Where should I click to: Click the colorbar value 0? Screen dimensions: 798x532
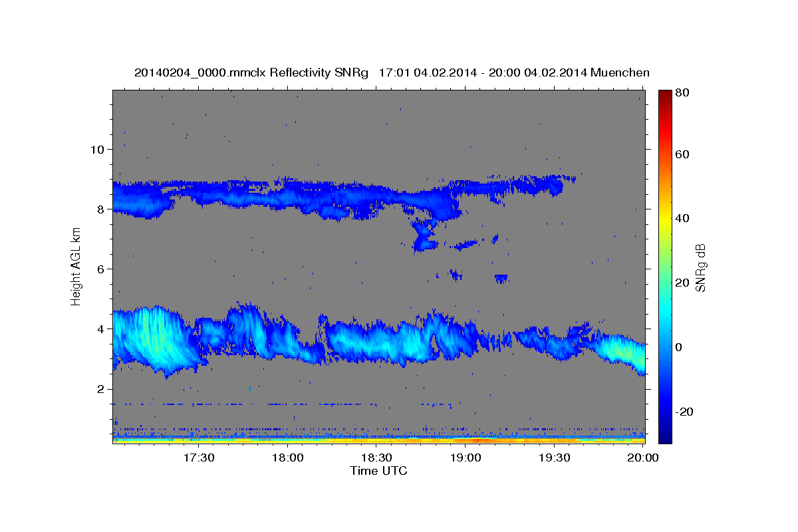pos(679,347)
